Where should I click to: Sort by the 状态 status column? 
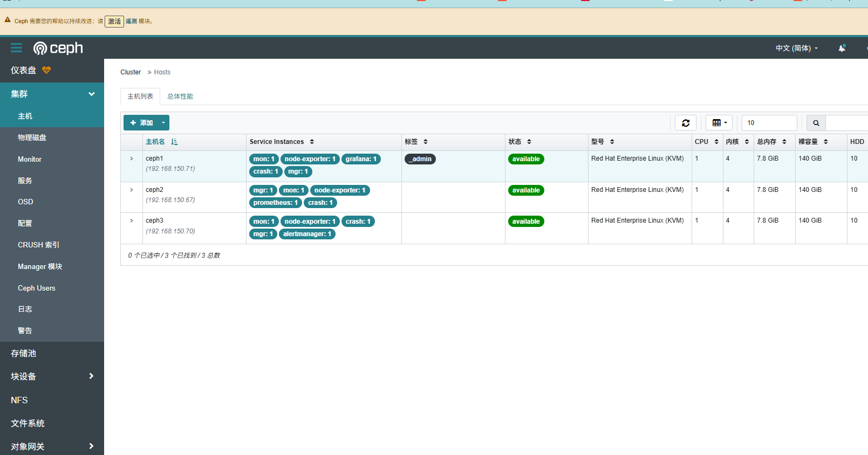pos(529,142)
